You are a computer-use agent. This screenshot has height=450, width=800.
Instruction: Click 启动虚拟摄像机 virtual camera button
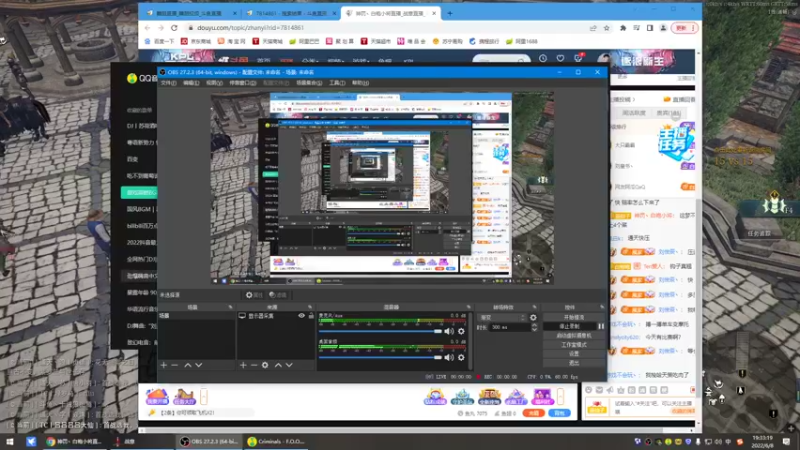[x=574, y=336]
